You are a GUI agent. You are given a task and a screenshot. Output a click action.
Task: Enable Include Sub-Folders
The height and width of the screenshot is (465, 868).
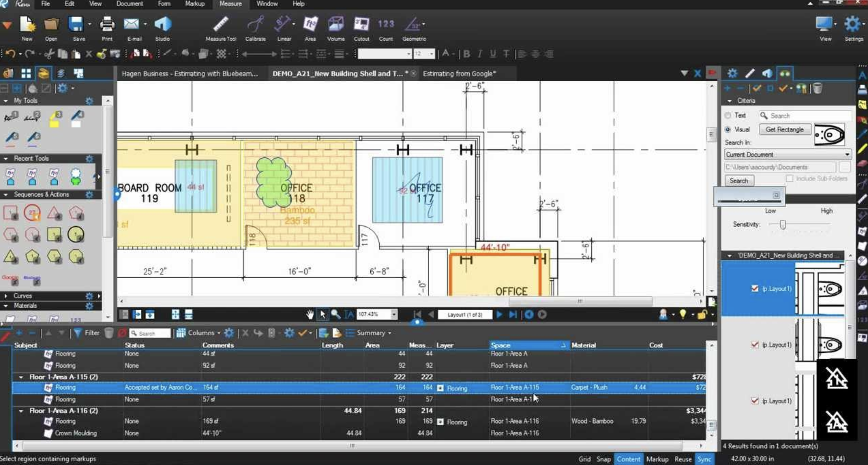click(x=789, y=178)
